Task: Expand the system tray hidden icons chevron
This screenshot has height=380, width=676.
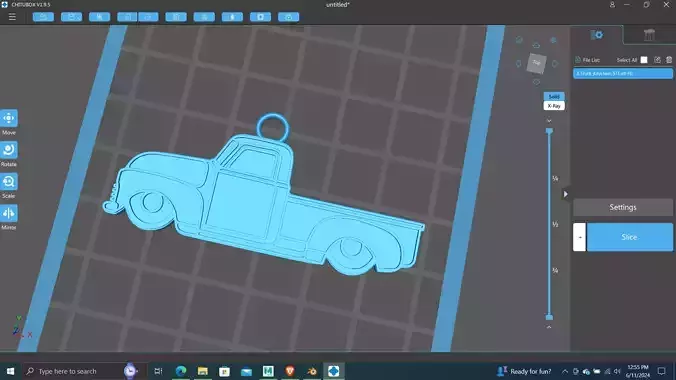Action: click(x=565, y=371)
